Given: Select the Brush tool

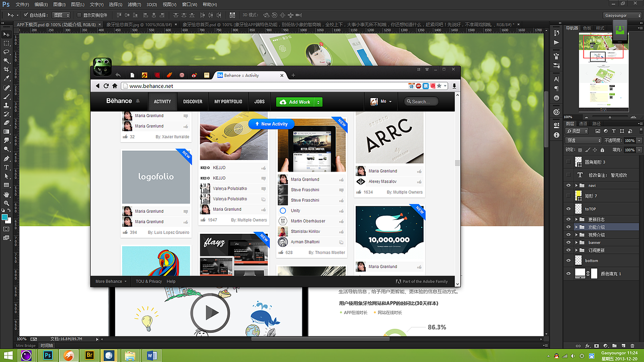Looking at the screenshot, I should [x=7, y=96].
